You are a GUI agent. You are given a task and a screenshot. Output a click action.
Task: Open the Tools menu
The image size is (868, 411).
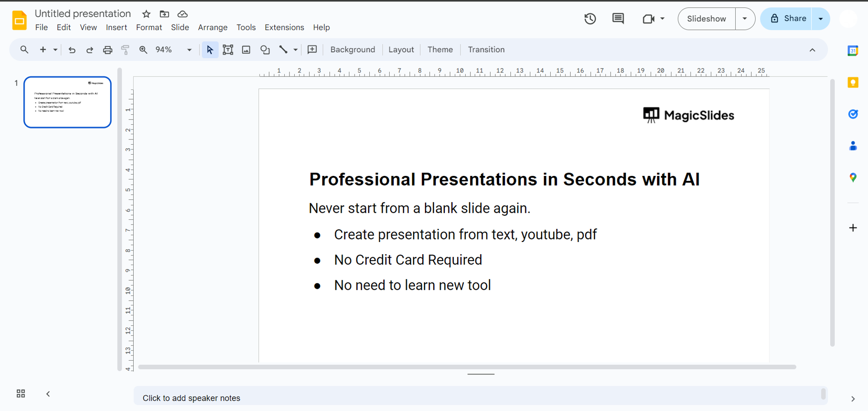point(246,27)
